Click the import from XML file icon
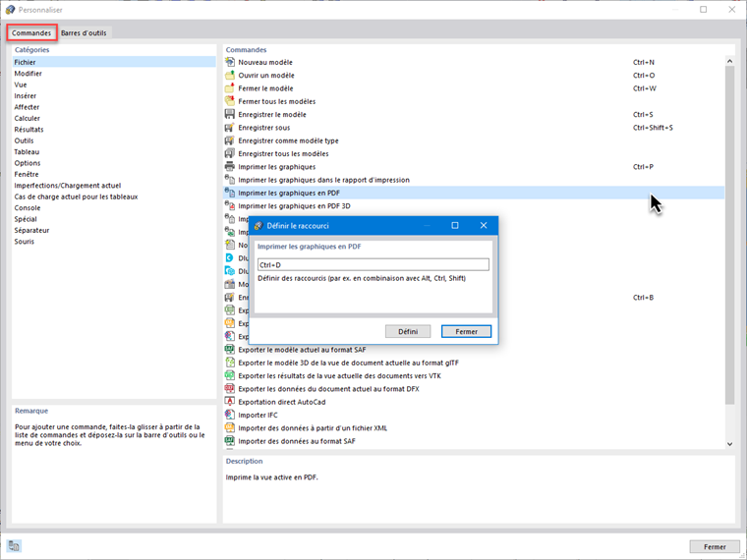The height and width of the screenshot is (560, 747). 230,428
